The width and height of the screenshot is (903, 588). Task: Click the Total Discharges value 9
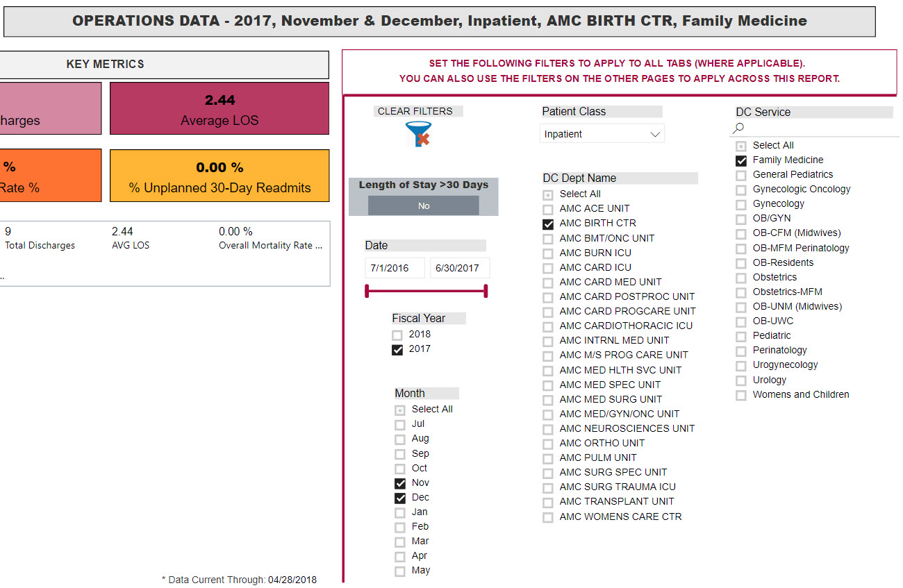tap(8, 232)
